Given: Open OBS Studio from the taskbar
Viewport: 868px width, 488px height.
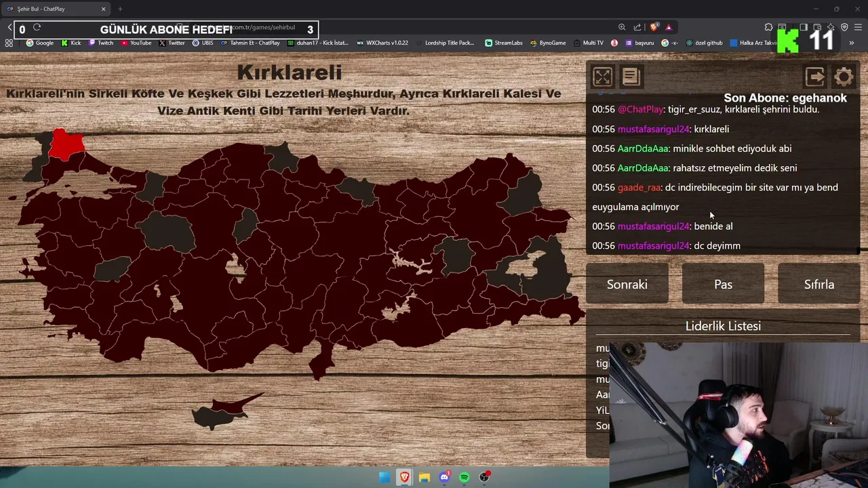Looking at the screenshot, I should [484, 477].
